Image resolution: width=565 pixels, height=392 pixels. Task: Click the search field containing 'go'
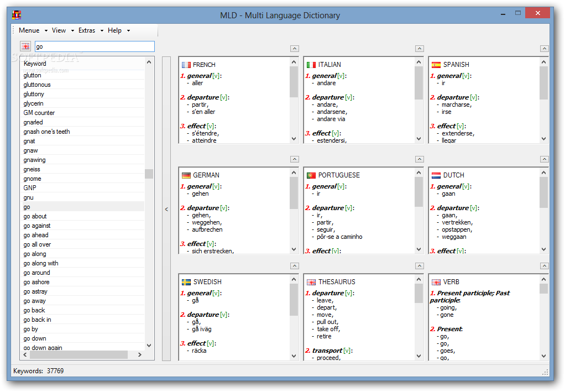tap(95, 46)
